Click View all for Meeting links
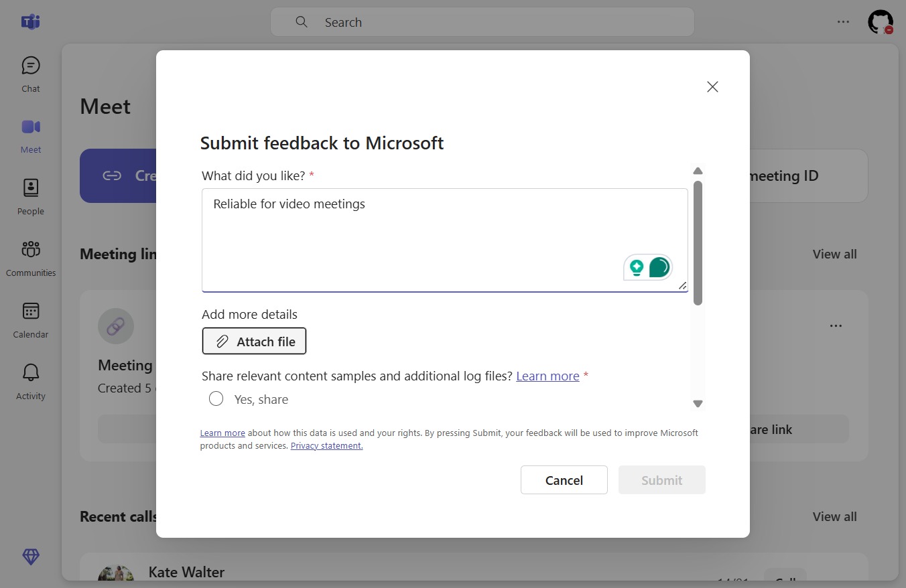This screenshot has height=588, width=906. (834, 254)
